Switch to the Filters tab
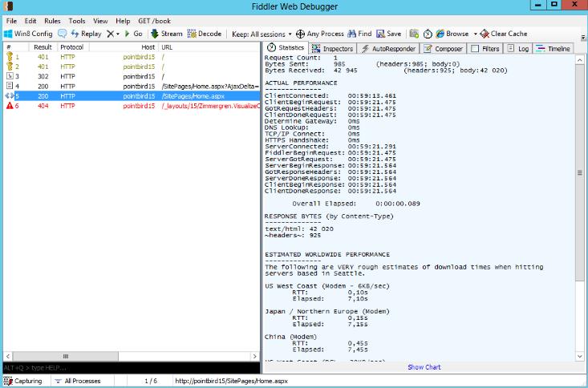The height and width of the screenshot is (388, 588). (485, 49)
